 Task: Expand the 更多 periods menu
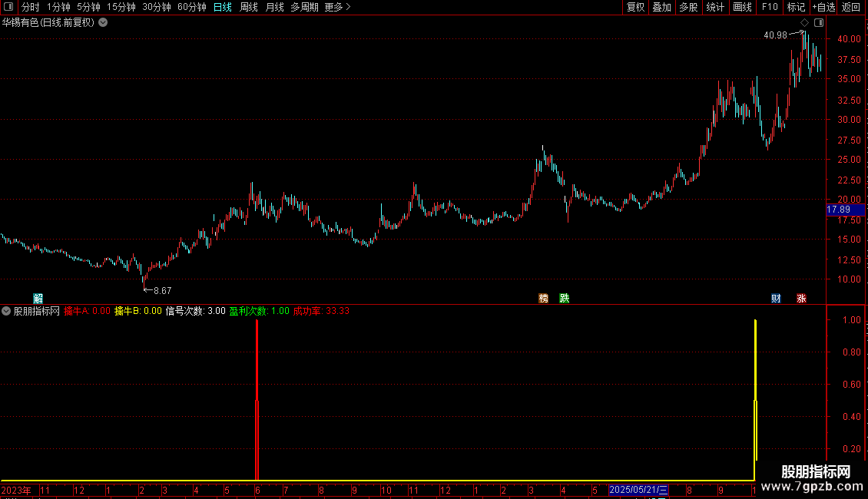coord(338,7)
